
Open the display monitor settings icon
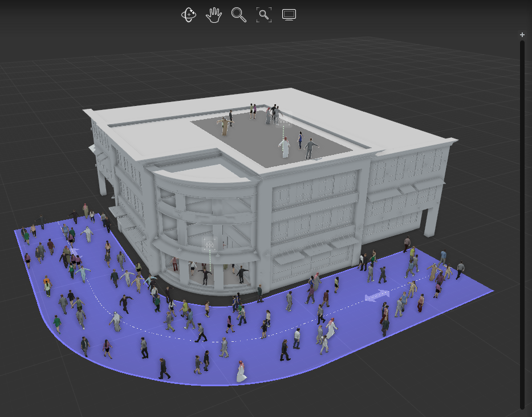[289, 15]
